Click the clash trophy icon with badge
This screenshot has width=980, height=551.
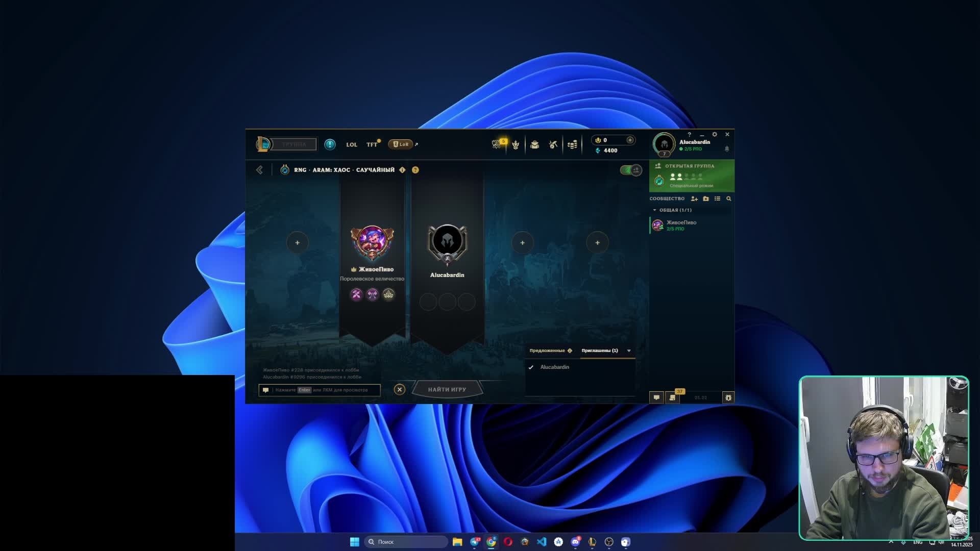[497, 144]
